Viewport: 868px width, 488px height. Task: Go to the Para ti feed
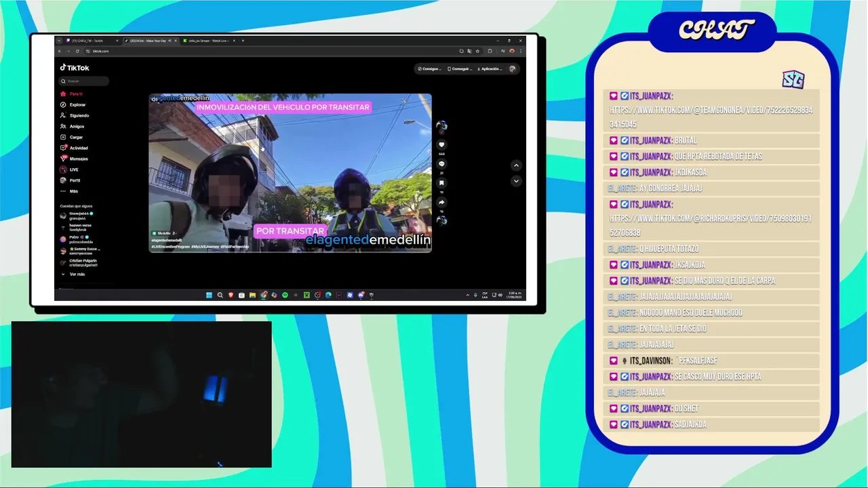pos(71,94)
